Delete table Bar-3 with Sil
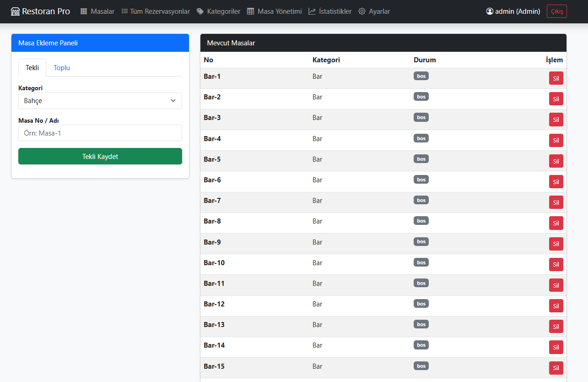Image resolution: width=588 pixels, height=382 pixels. pyautogui.click(x=556, y=120)
